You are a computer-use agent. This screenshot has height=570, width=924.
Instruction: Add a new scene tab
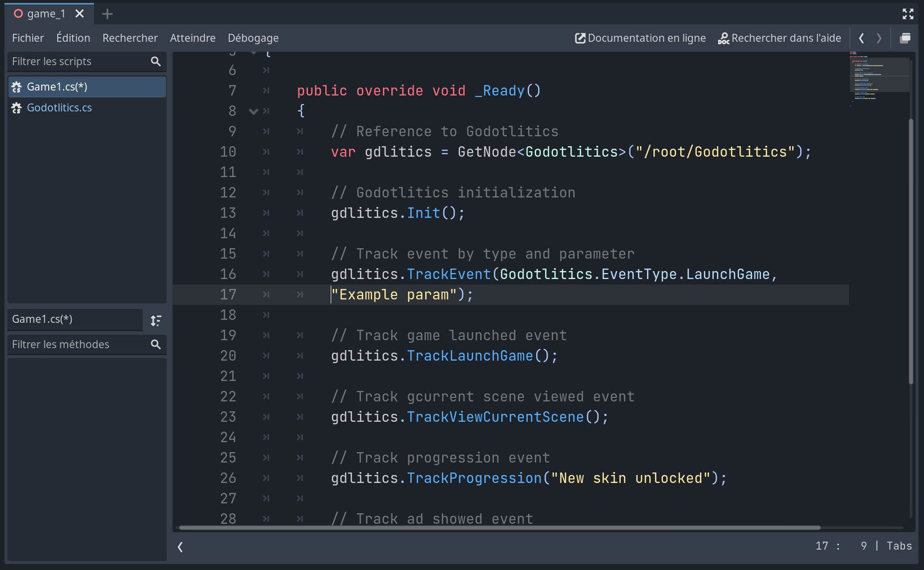tap(107, 14)
